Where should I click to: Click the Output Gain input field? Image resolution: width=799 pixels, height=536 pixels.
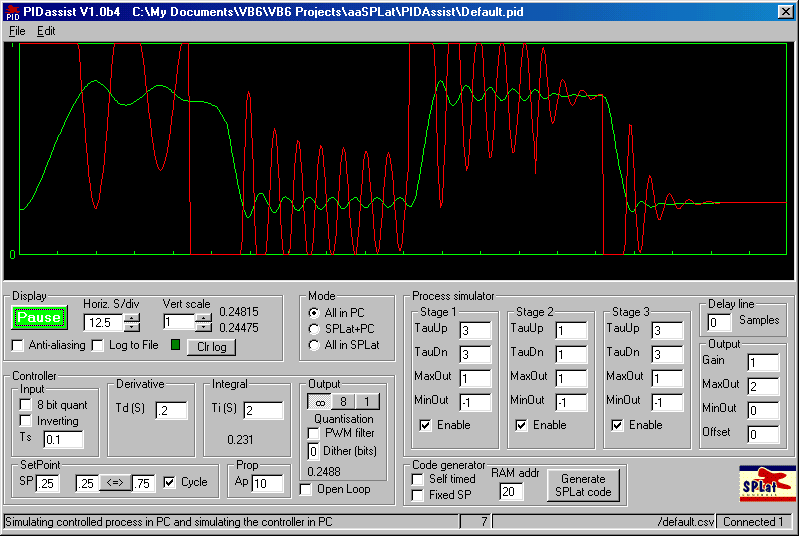point(762,363)
